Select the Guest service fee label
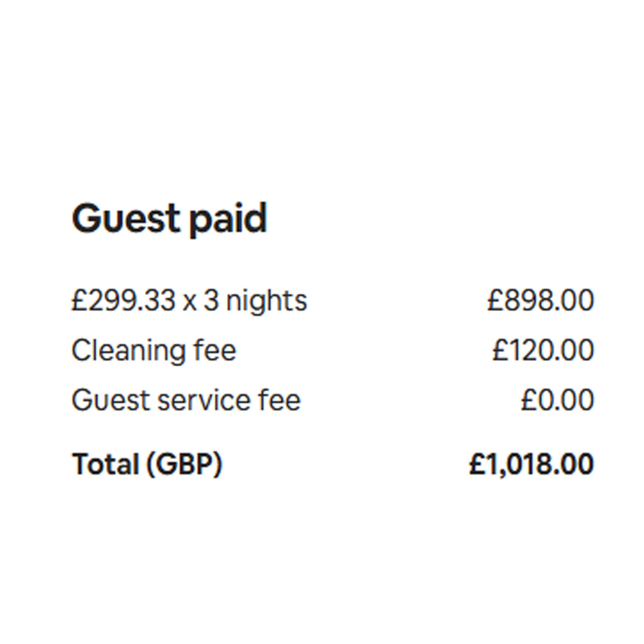Viewport: 644px width, 644px height. pyautogui.click(x=186, y=400)
